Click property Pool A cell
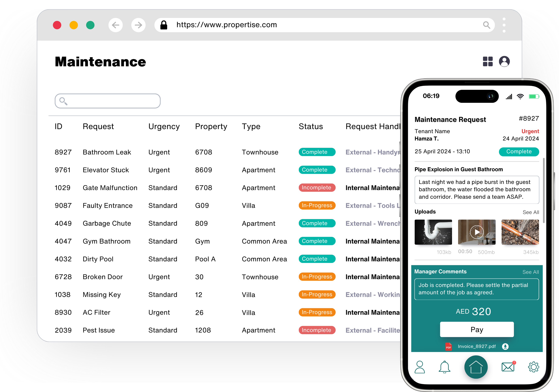 [x=205, y=259]
